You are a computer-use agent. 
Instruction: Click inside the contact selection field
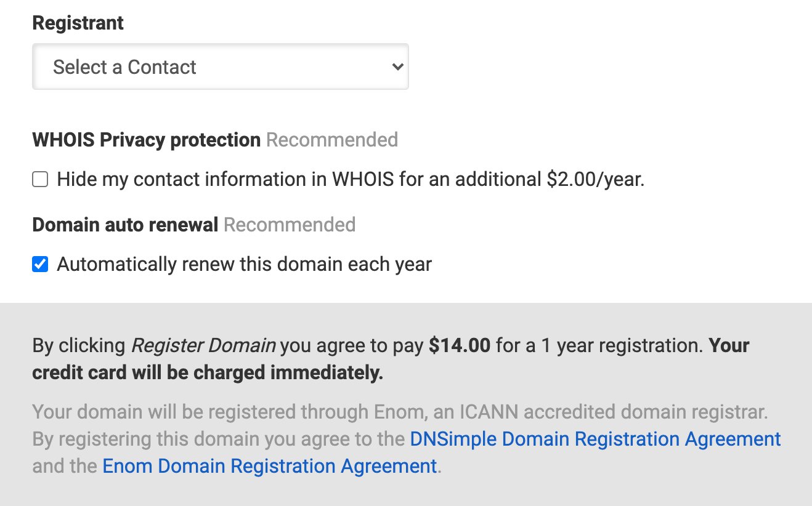(220, 66)
